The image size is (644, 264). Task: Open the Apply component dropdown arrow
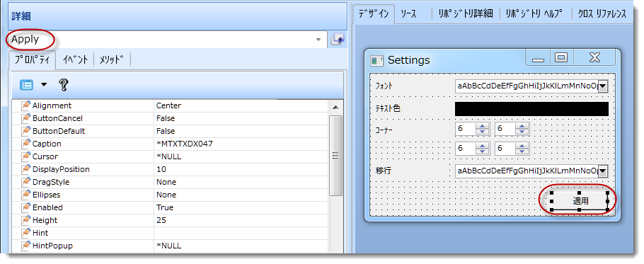coord(318,40)
